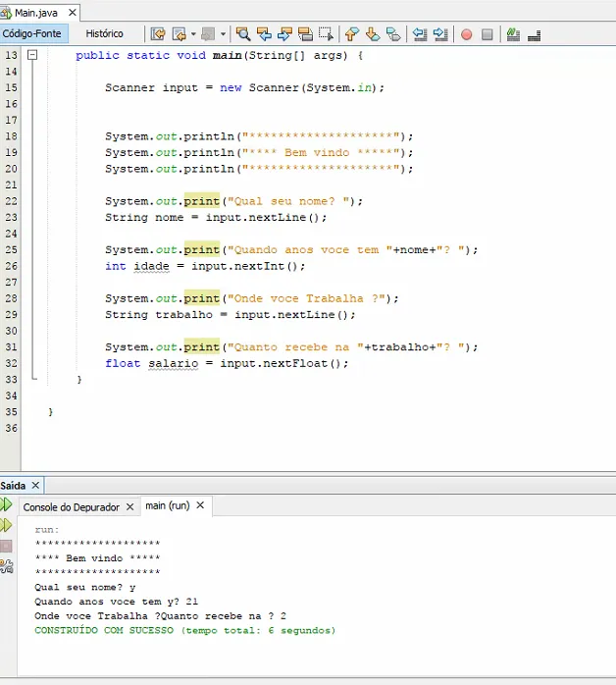
Task: Comment the selected code lines
Action: 512,34
